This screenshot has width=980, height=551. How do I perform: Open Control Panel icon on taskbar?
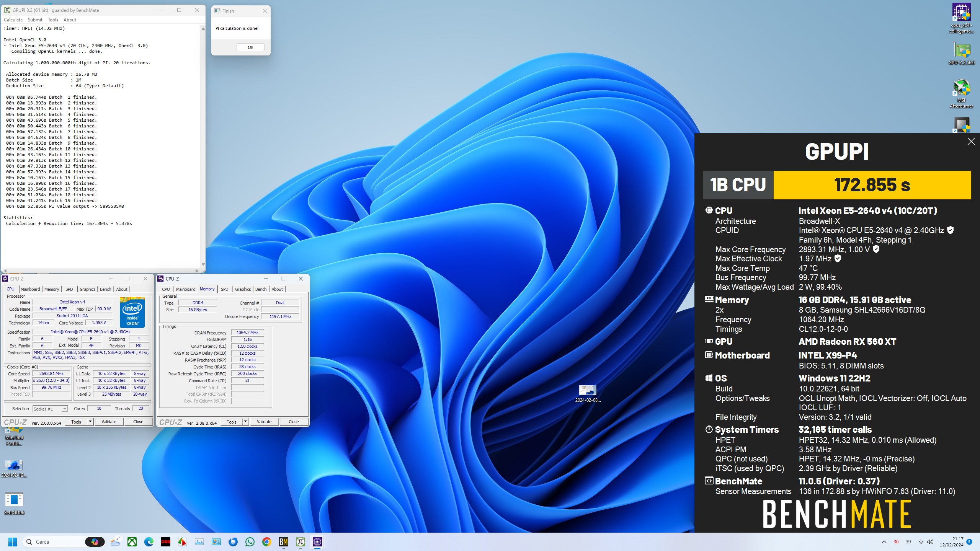point(216,542)
